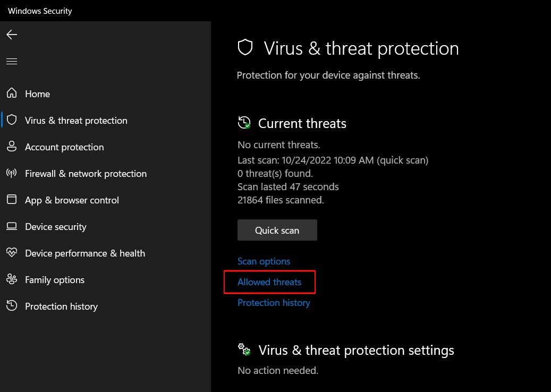
Task: Open the Allowed threats link
Action: (x=269, y=282)
